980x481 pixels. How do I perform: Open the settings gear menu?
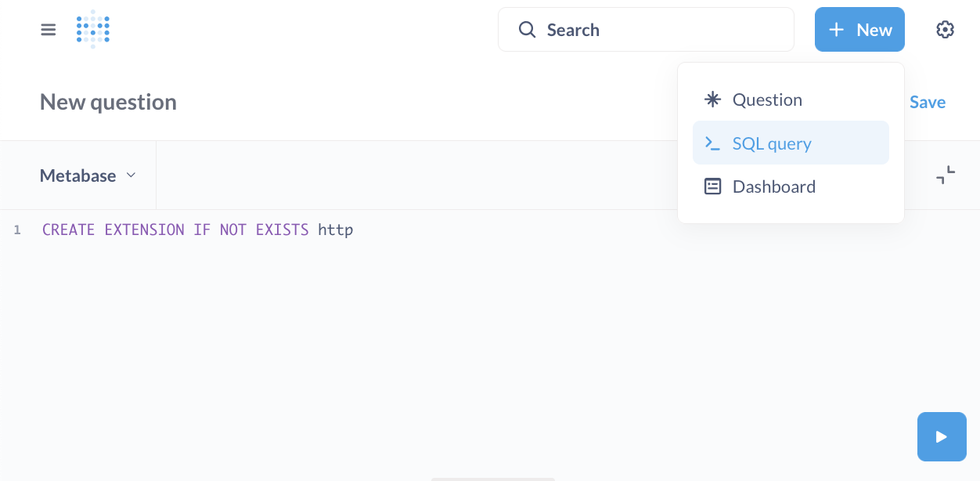tap(946, 30)
